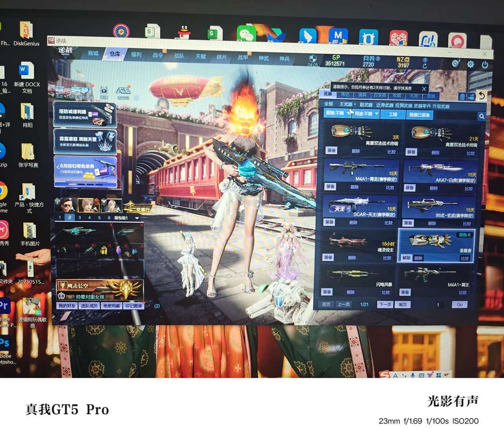Equip the M4A1-青龙 weapon via 装备
The height and width of the screenshot is (441, 504).
click(x=329, y=187)
